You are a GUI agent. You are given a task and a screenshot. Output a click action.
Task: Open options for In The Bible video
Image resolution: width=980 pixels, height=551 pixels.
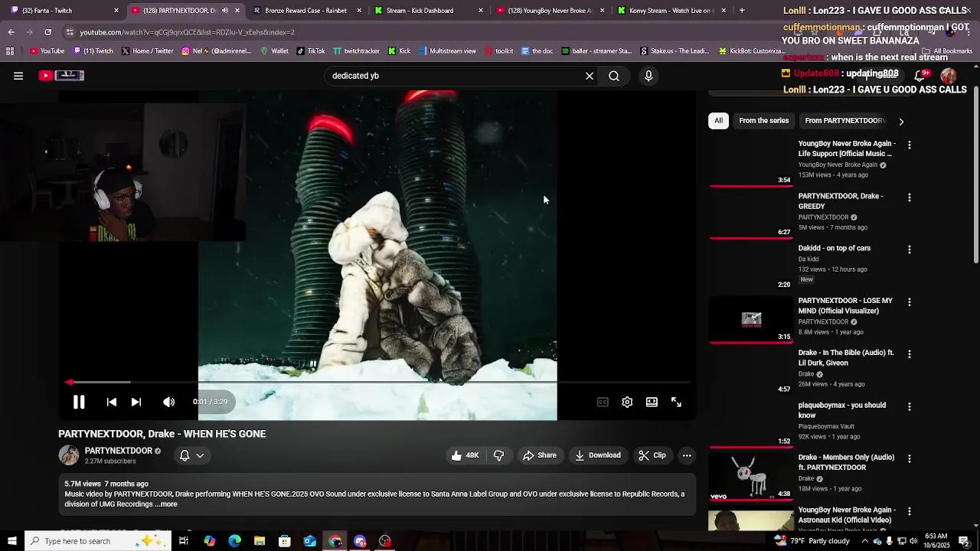coord(910,354)
